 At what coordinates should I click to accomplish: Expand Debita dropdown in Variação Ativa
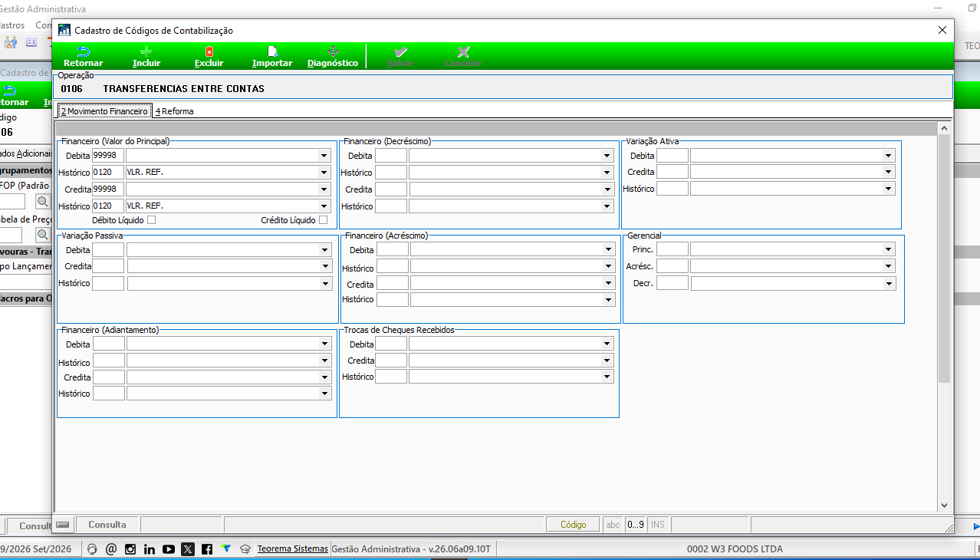point(888,156)
